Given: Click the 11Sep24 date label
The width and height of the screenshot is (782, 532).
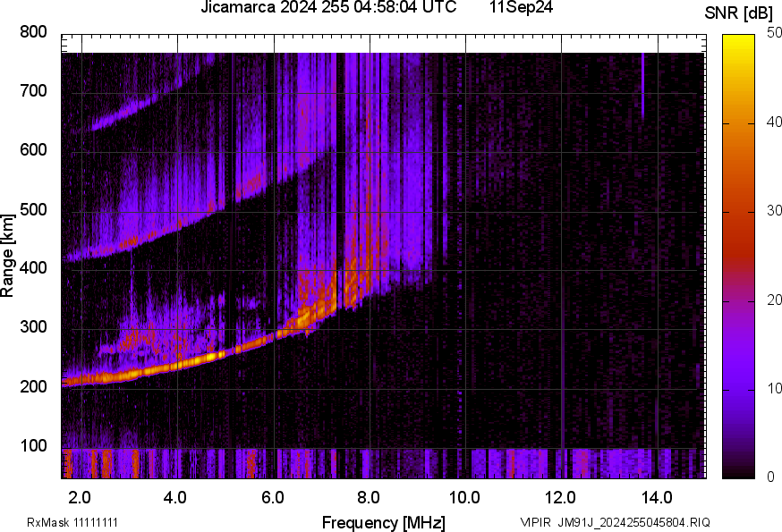Looking at the screenshot, I should 521,8.
